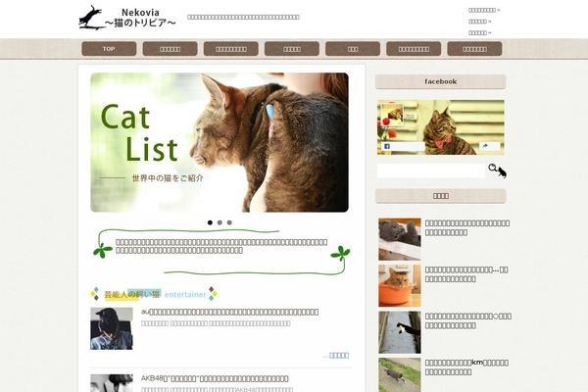Open the Cat List banner image
The image size is (588, 392).
coord(220,142)
